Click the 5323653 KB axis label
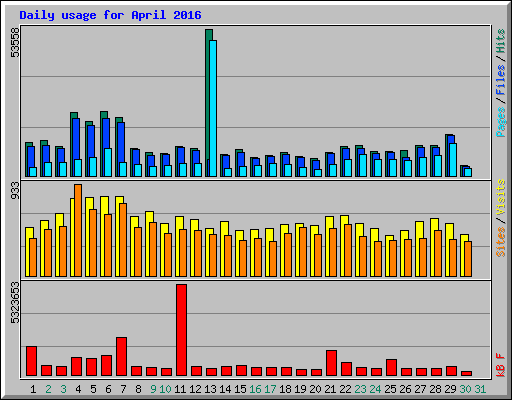 pos(15,303)
